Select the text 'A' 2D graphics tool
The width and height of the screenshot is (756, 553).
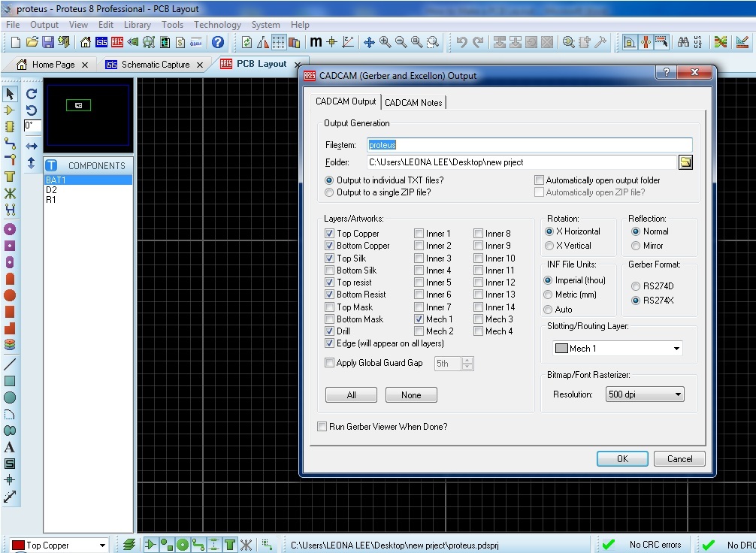pos(10,447)
